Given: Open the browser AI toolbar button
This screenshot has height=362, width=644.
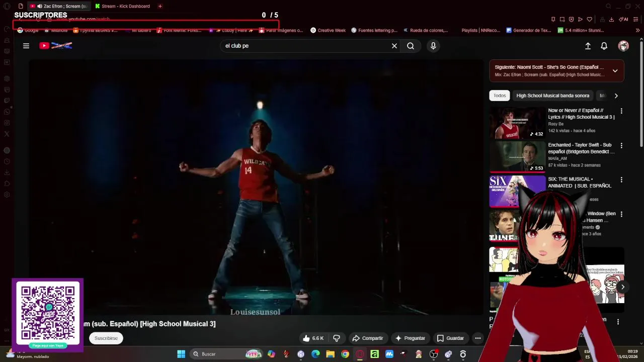Looking at the screenshot, I should coord(624,20).
